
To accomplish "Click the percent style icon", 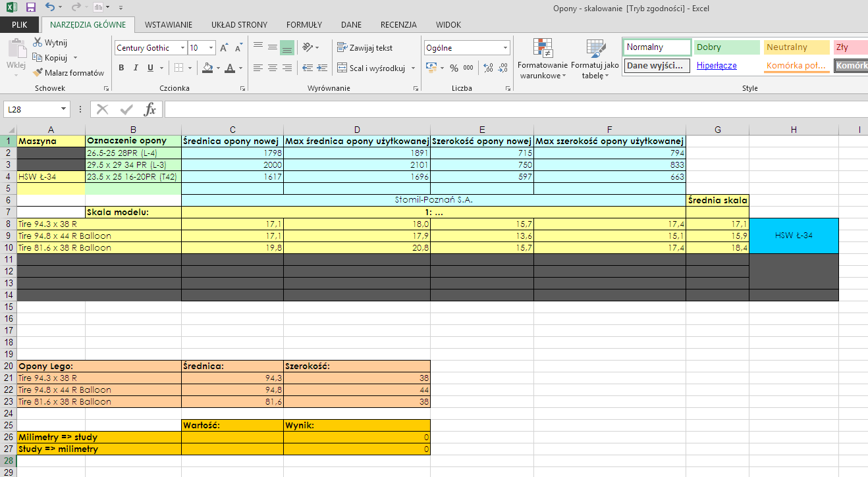I will tap(454, 68).
